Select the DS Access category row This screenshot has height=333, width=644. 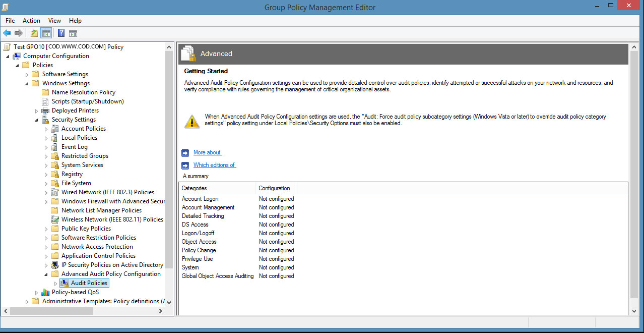[238, 225]
